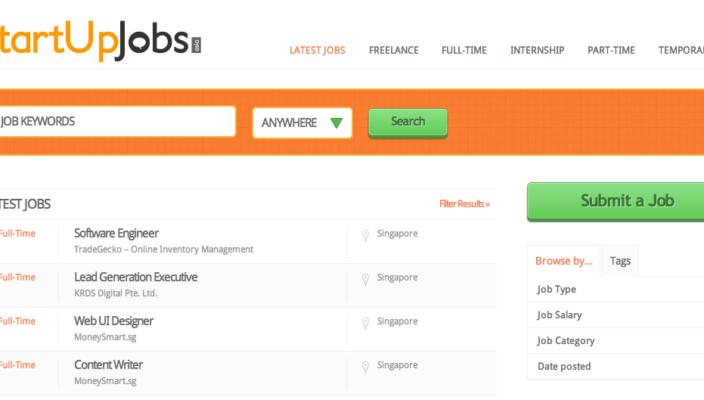Expand the Filter Results option
704x400 pixels.
pyautogui.click(x=464, y=204)
